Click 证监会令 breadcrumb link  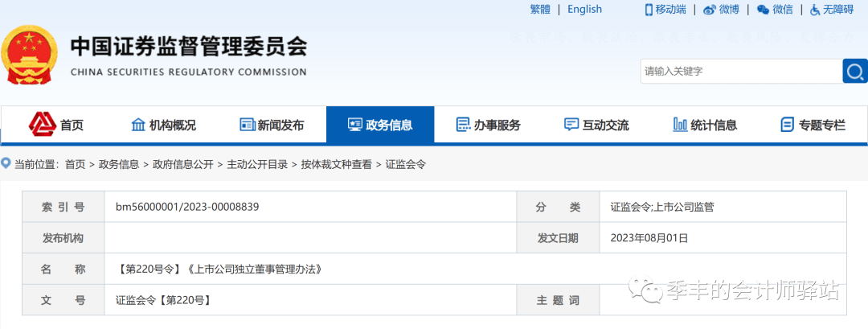[405, 164]
